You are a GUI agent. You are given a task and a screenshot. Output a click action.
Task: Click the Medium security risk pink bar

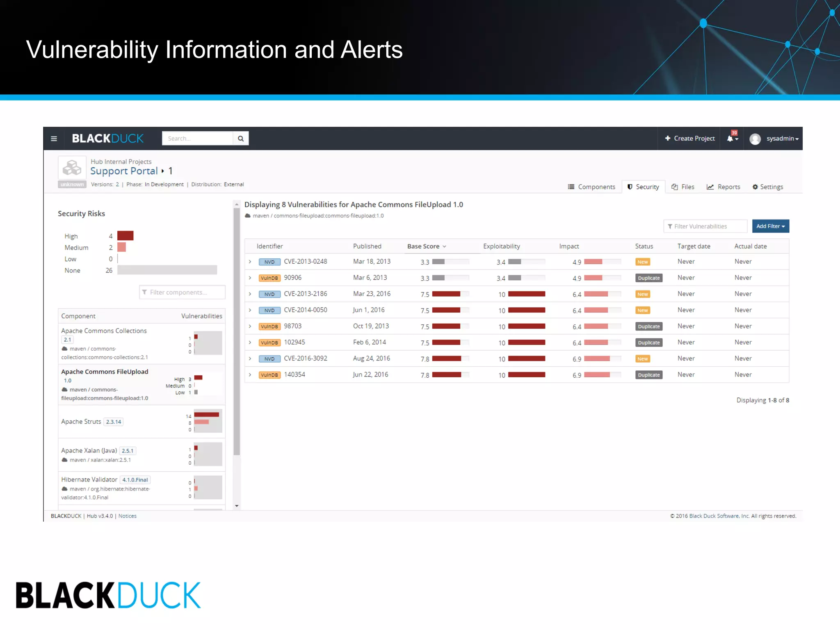[x=121, y=247]
